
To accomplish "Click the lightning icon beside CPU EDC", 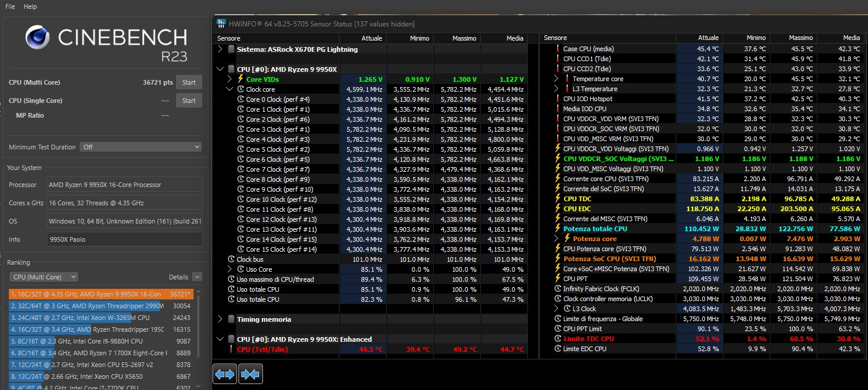I will (x=558, y=209).
